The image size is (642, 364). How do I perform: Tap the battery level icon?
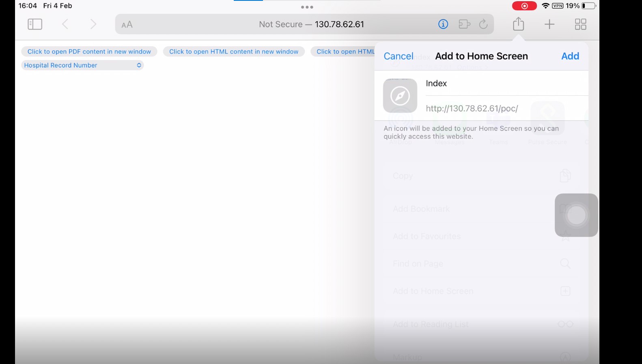[589, 6]
